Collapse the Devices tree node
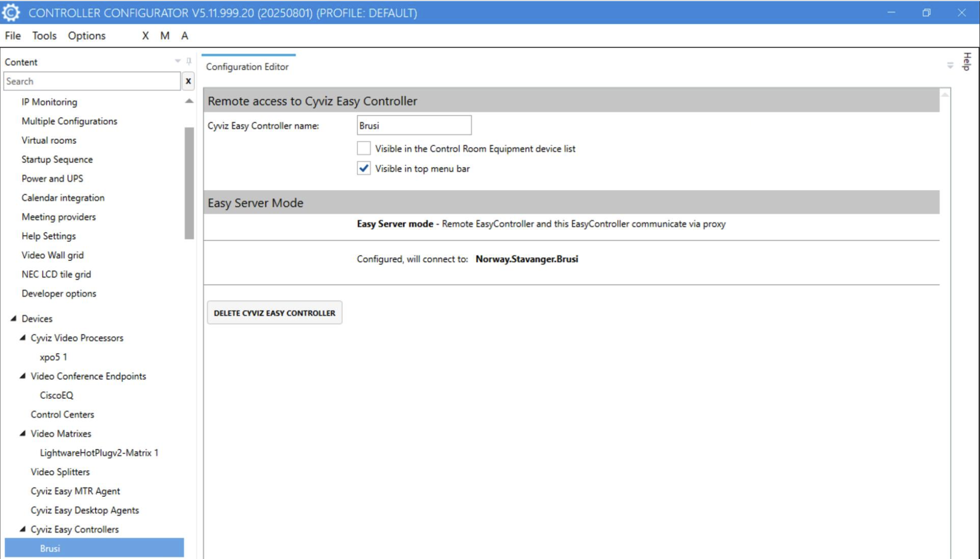Viewport: 980px width, 559px height. (x=14, y=318)
